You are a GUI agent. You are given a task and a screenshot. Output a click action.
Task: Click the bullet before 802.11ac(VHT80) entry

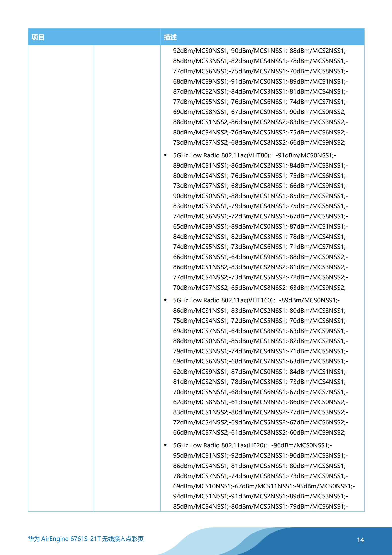(165, 155)
